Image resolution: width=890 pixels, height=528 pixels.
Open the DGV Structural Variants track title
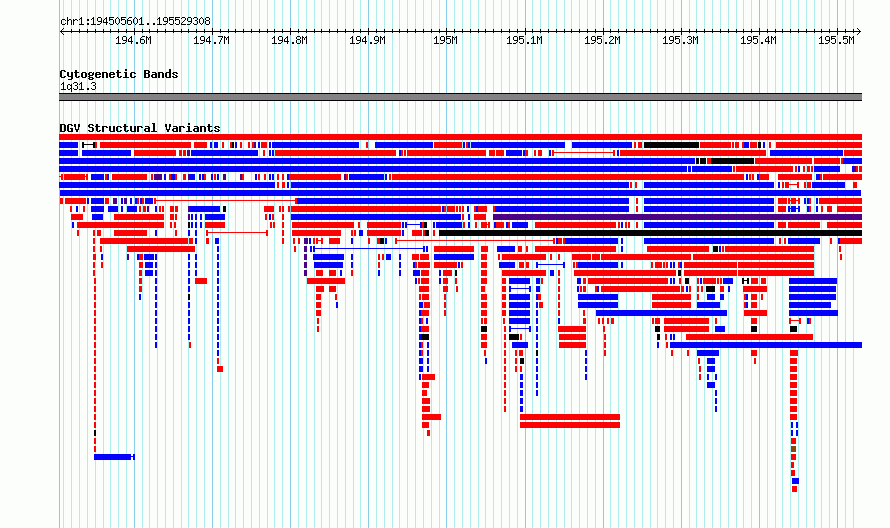tap(140, 128)
